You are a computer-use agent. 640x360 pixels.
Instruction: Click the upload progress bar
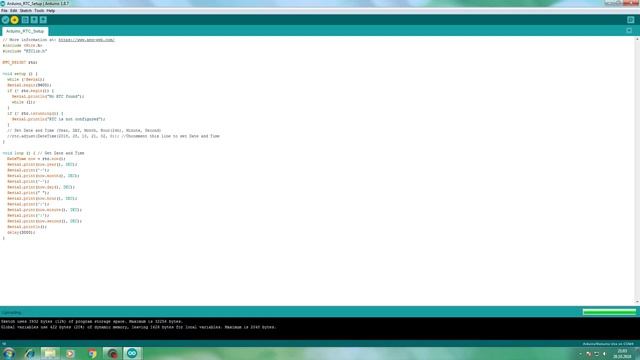pos(609,312)
